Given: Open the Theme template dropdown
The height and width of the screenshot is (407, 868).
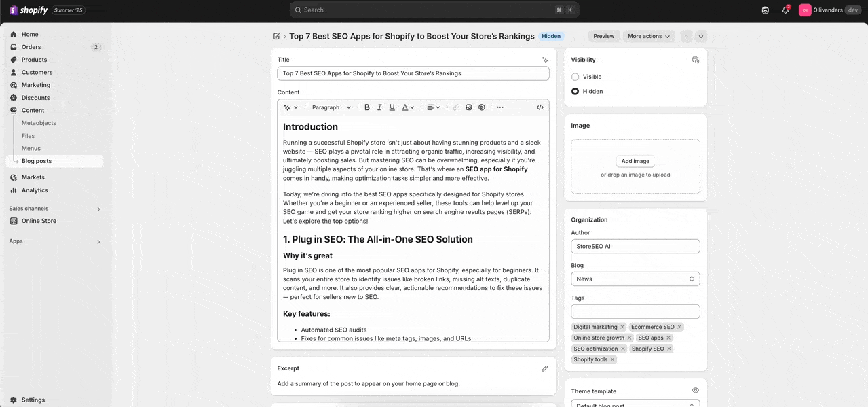Looking at the screenshot, I should (x=635, y=405).
